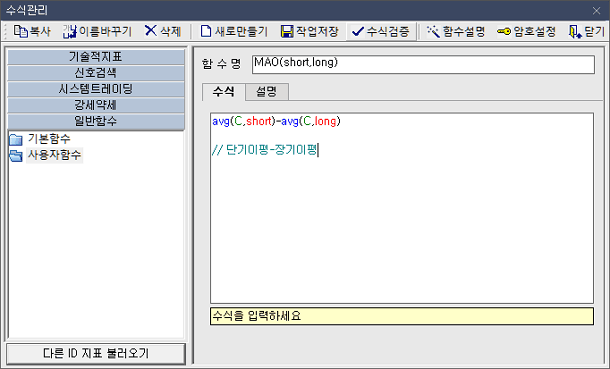Image resolution: width=610 pixels, height=369 pixels.
Task: Switch to the 수식 tab
Action: 224,92
